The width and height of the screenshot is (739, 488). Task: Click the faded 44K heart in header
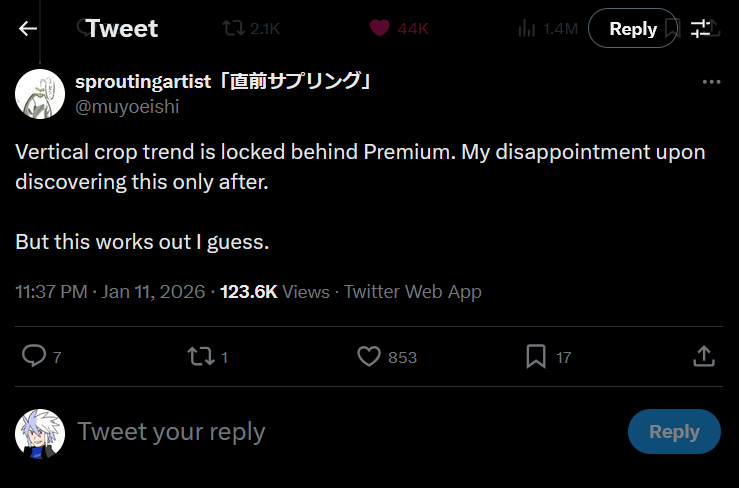pyautogui.click(x=380, y=28)
